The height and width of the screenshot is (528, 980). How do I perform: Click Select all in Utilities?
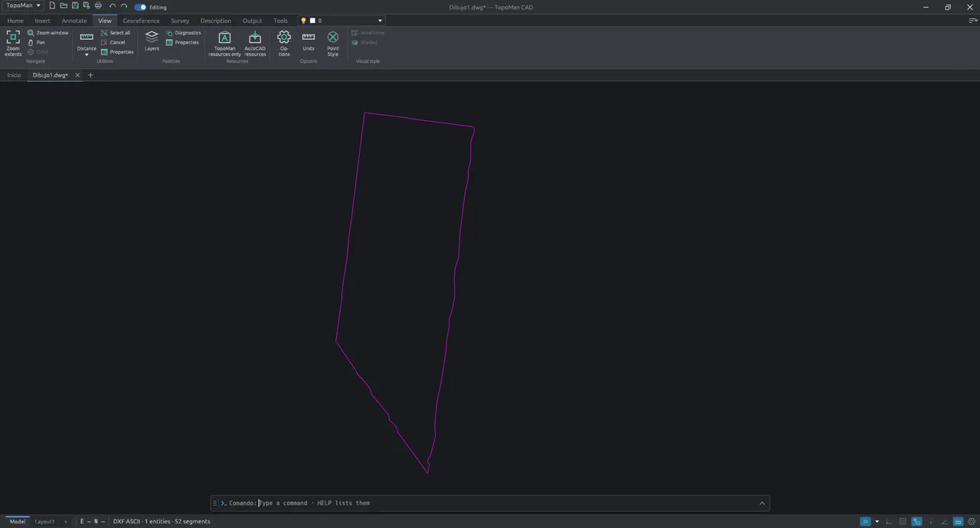coord(116,33)
